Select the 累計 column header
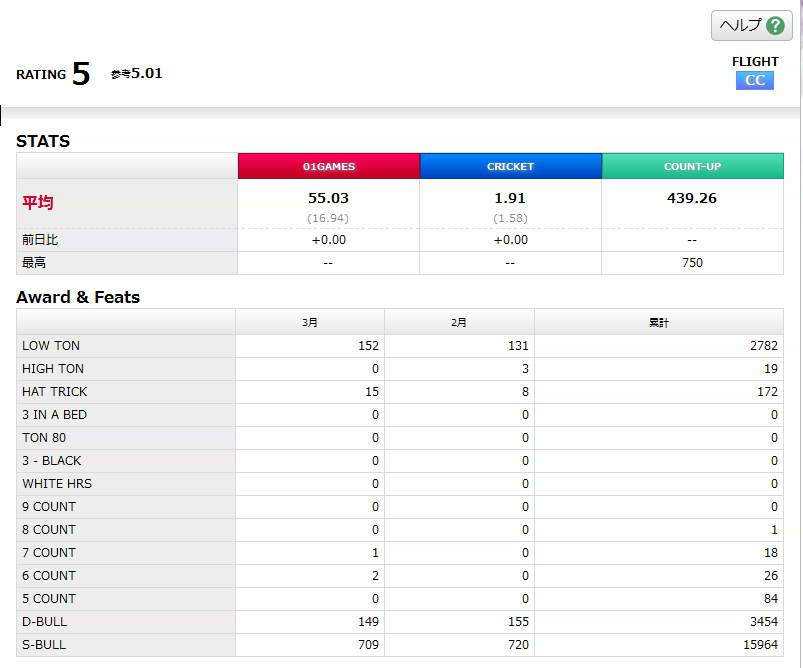The image size is (803, 668). (x=659, y=322)
